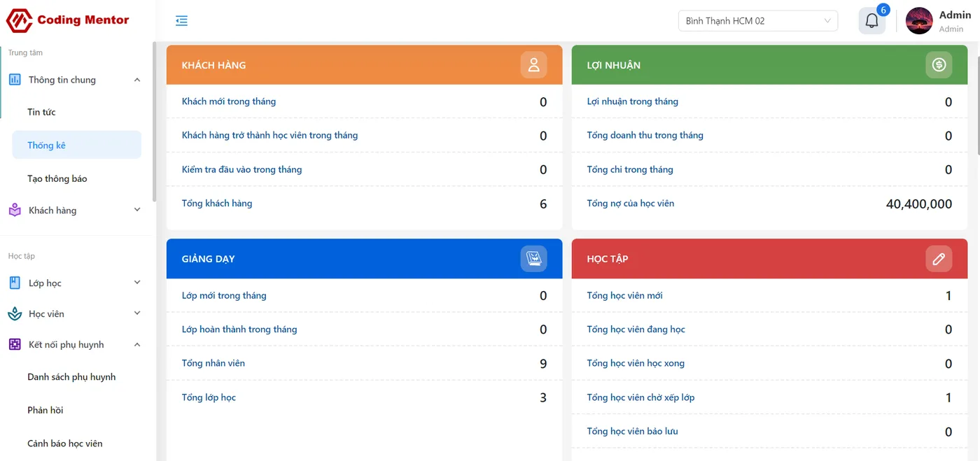Click Khách hàng trở thành học viên trong tháng
This screenshot has height=461, width=980.
coord(269,135)
